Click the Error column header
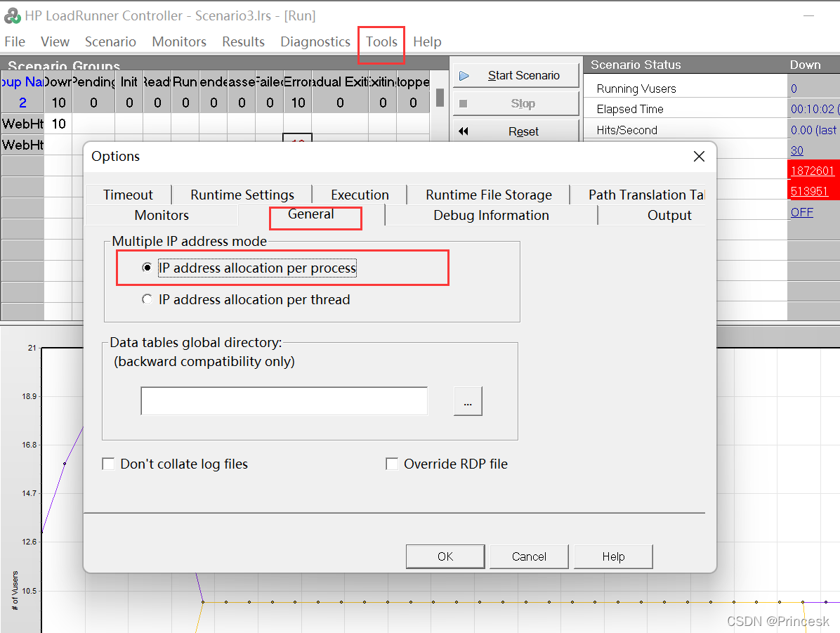This screenshot has width=840, height=633. (x=298, y=81)
